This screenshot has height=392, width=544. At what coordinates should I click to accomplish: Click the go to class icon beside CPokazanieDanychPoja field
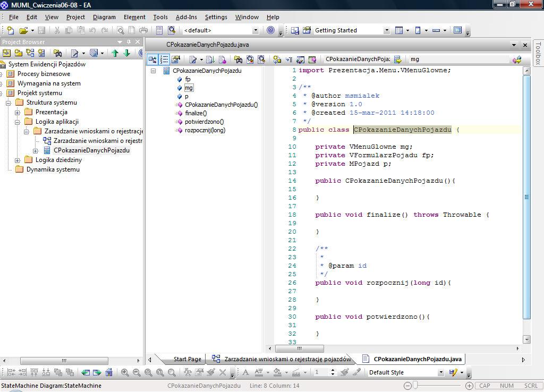click(397, 59)
